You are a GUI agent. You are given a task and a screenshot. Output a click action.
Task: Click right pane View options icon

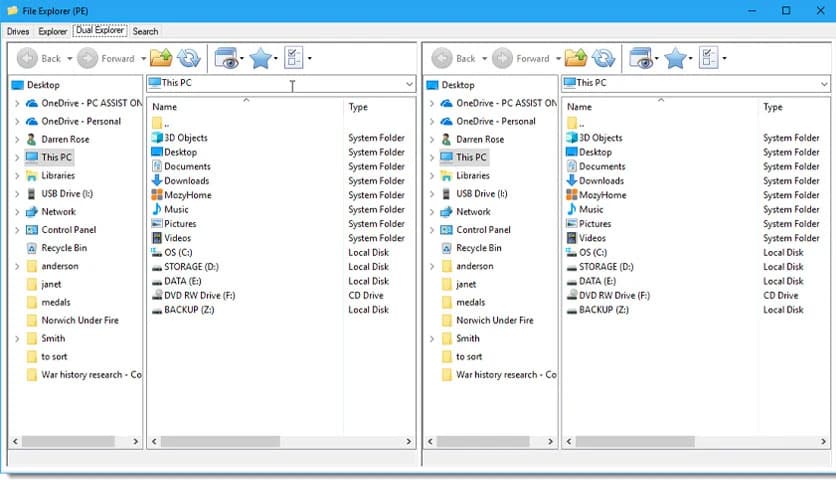[641, 58]
